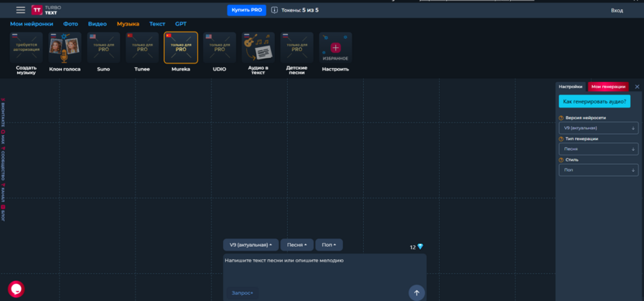
Task: Click the send arrow button
Action: (x=416, y=292)
